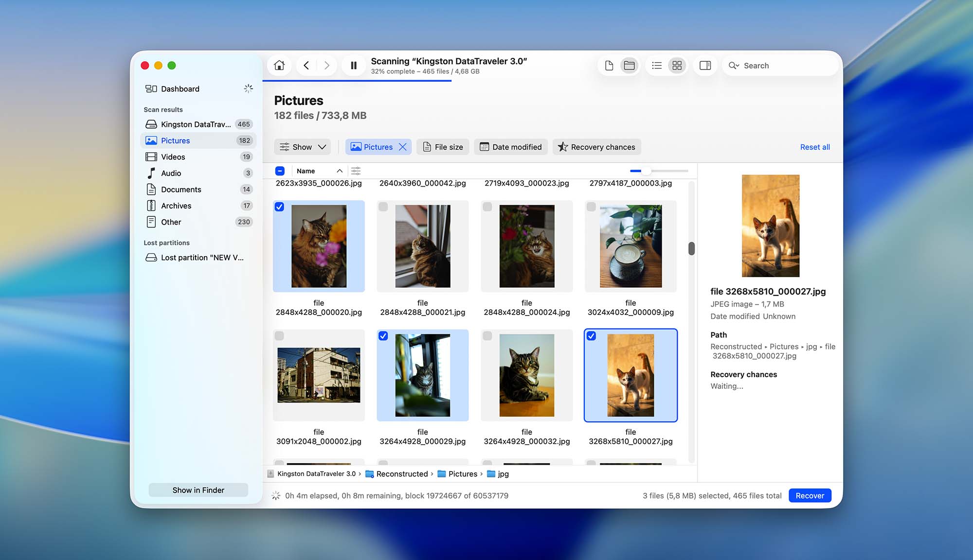The height and width of the screenshot is (560, 973).
Task: Switch to list view of scan results
Action: click(x=656, y=65)
